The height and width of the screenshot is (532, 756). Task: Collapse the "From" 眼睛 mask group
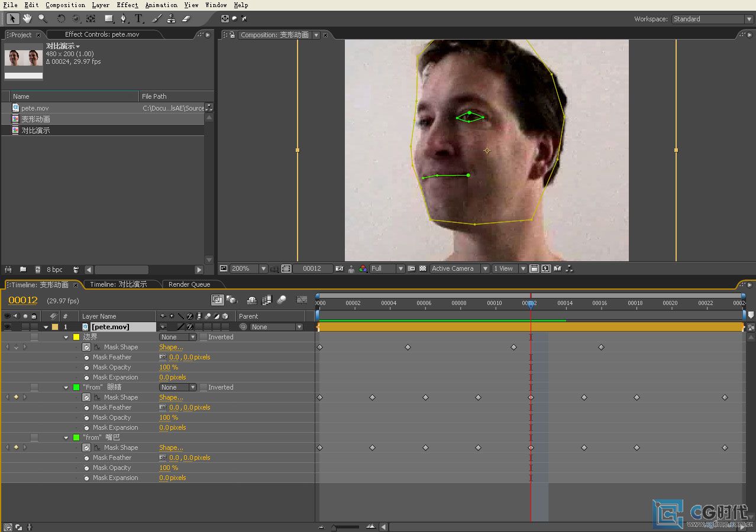pyautogui.click(x=66, y=387)
